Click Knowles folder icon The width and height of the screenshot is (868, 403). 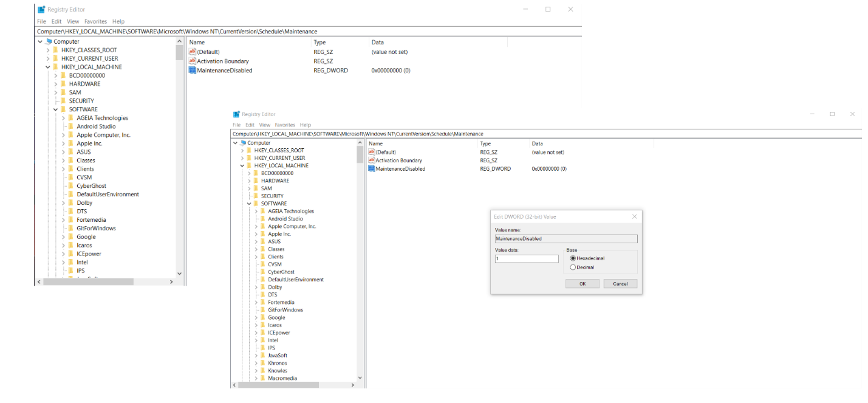pyautogui.click(x=263, y=370)
